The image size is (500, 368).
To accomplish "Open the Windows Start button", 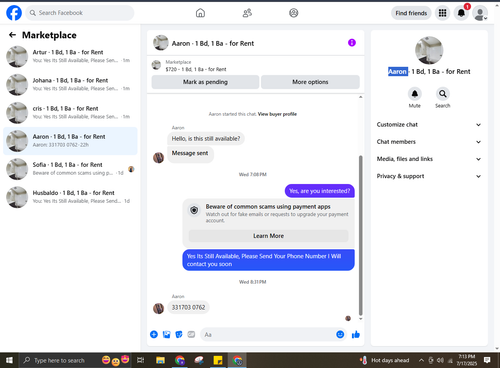I will pos(9,360).
